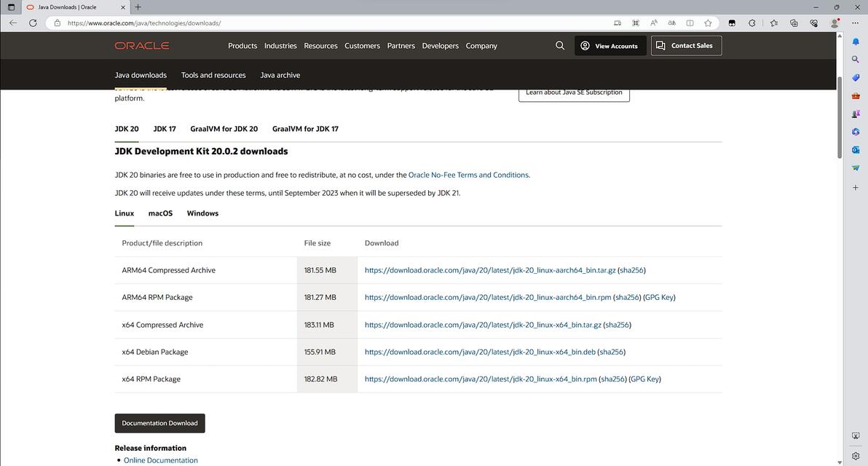Open the Customers menu
868x466 pixels.
pyautogui.click(x=362, y=45)
